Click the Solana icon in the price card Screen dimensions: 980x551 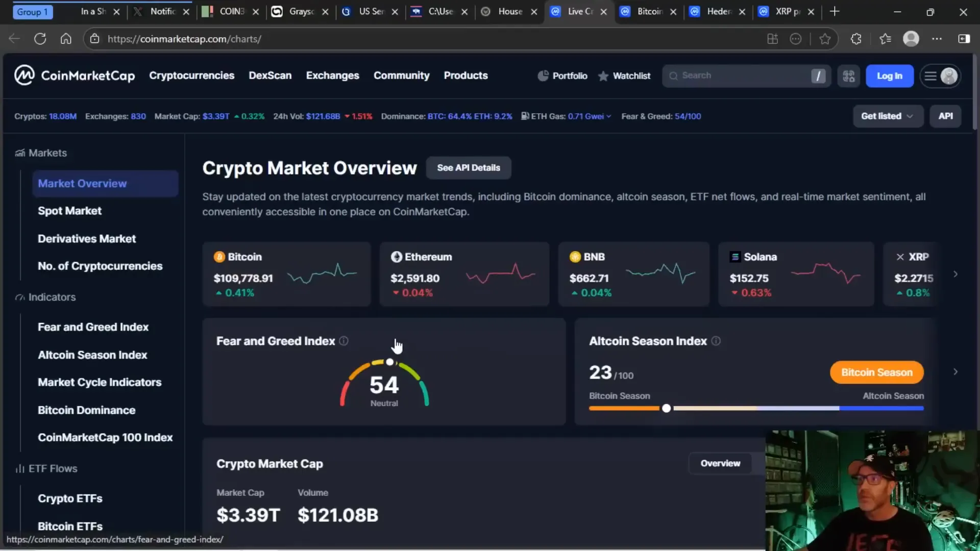(x=736, y=257)
